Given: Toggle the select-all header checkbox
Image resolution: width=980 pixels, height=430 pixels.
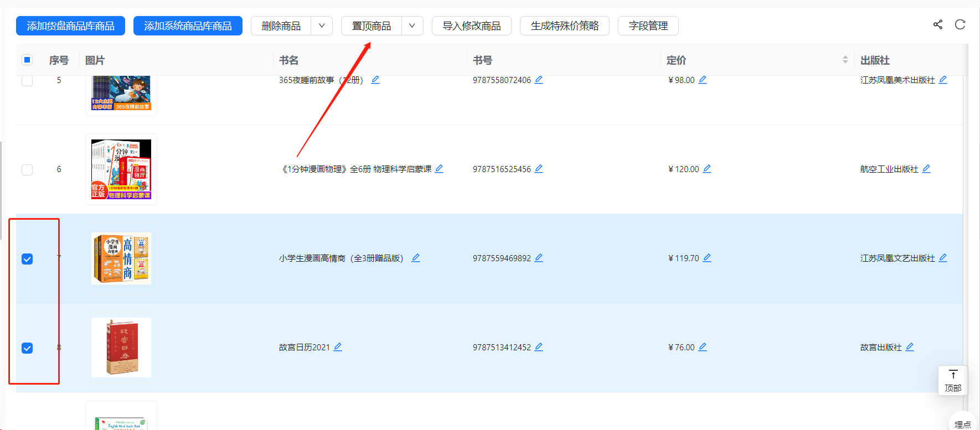Looking at the screenshot, I should 27,60.
